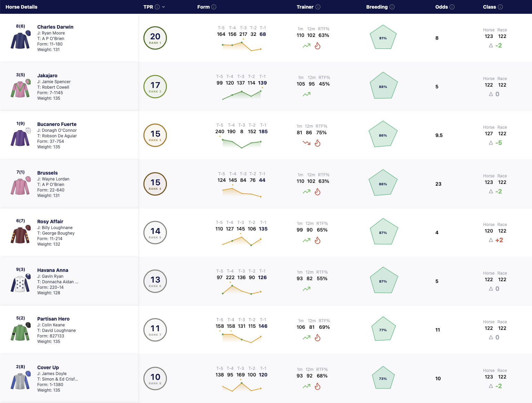Click Charles Darwin's rank 1 TPR badge
Screen dimensions: 532x403
click(155, 38)
